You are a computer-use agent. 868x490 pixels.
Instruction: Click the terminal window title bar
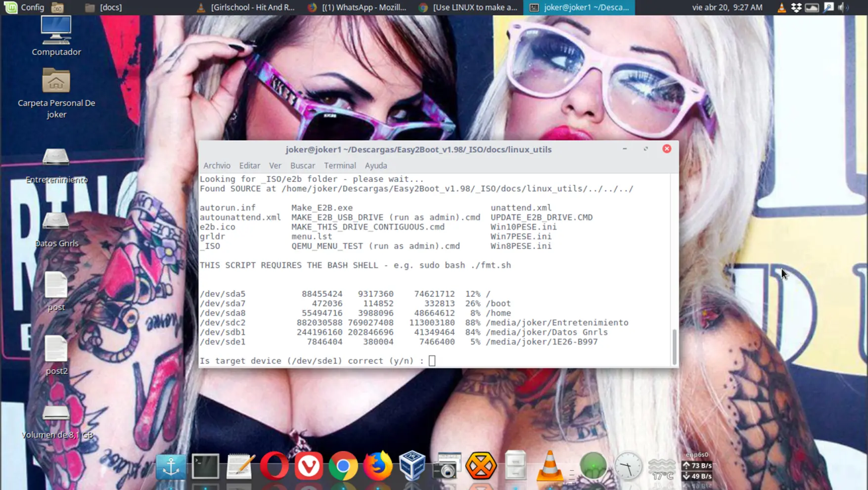point(418,149)
